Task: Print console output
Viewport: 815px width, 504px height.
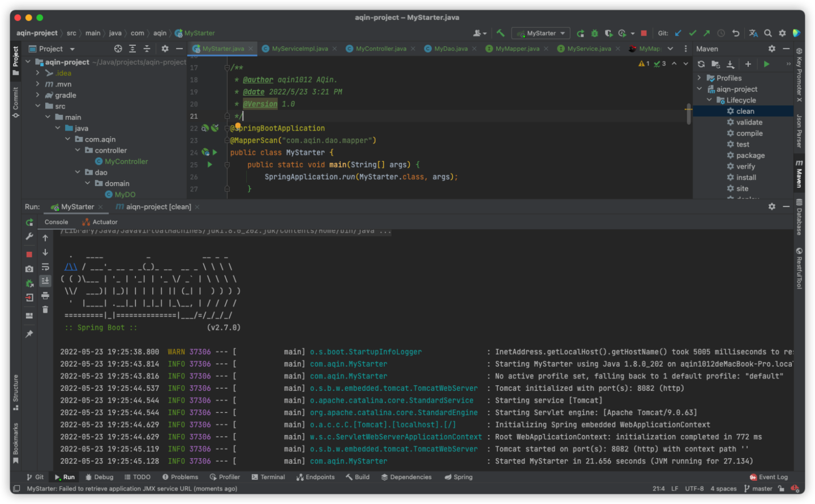Action: click(45, 295)
